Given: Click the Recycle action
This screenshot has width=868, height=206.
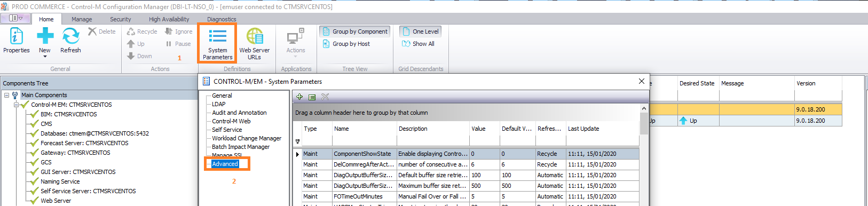Looking at the screenshot, I should click(142, 31).
